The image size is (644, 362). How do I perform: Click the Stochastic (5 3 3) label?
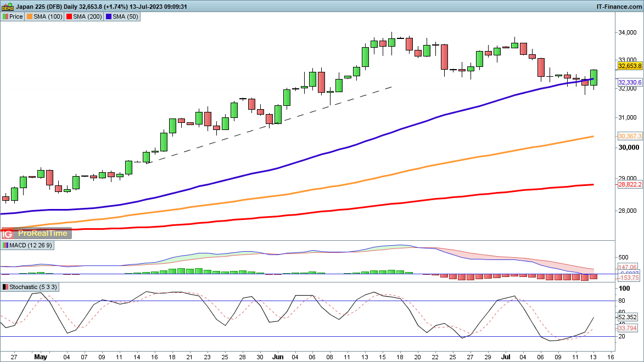pos(33,287)
